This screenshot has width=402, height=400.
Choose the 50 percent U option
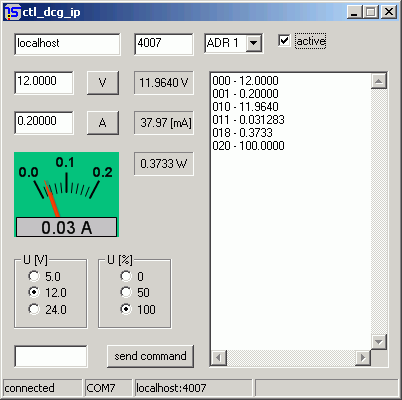tap(126, 292)
